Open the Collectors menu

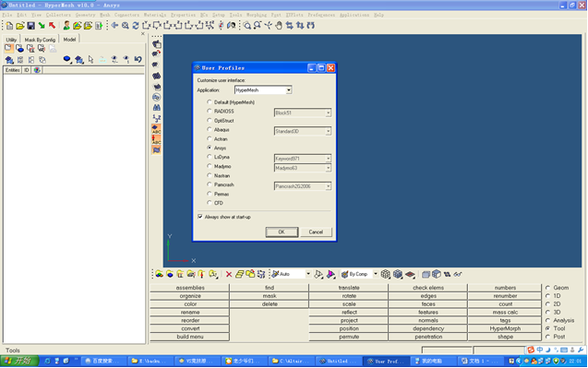[58, 15]
